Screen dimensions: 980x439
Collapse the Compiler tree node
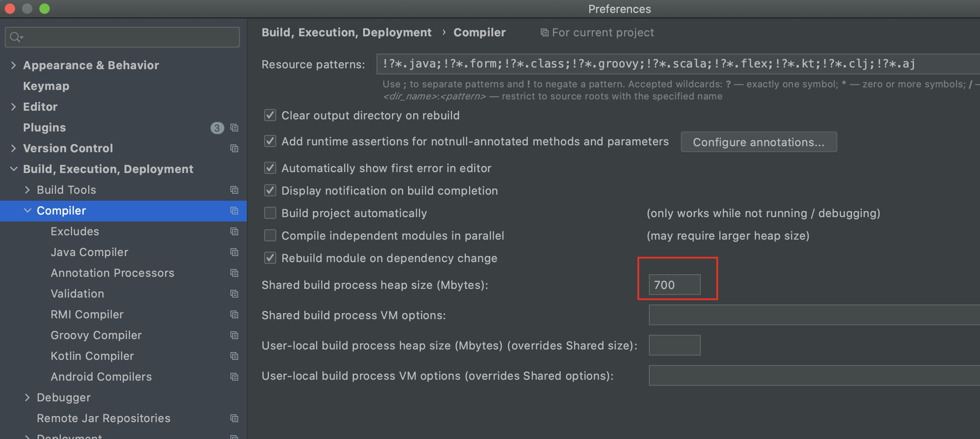click(x=27, y=211)
